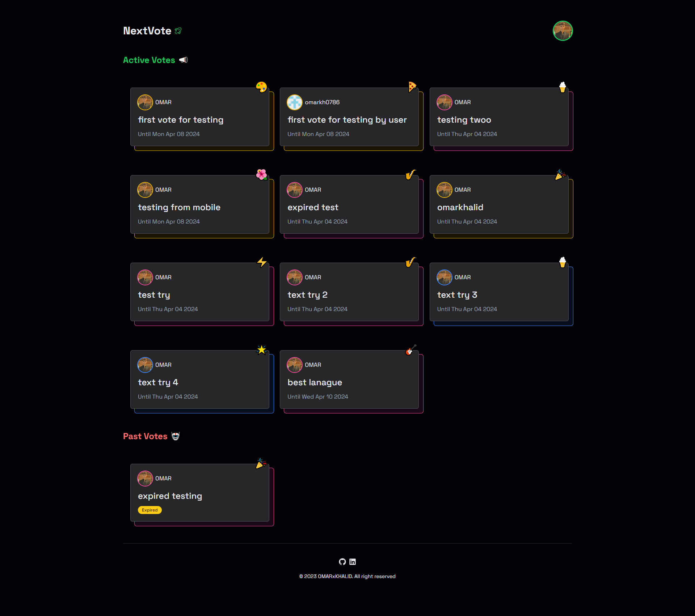Viewport: 695px width, 616px height.
Task: Click the lightning emoji on test try card
Action: (262, 262)
